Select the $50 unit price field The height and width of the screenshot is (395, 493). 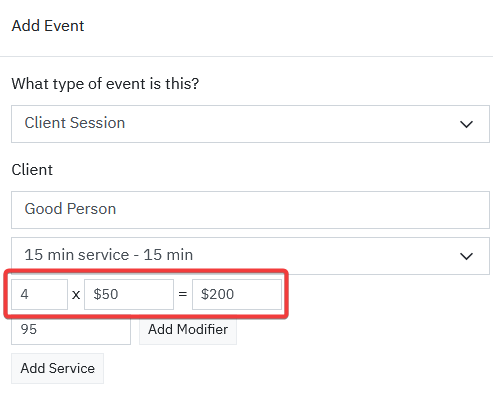[129, 294]
